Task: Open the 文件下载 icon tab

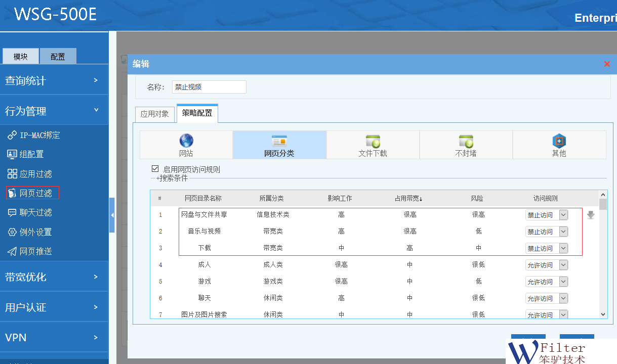Action: pyautogui.click(x=373, y=141)
